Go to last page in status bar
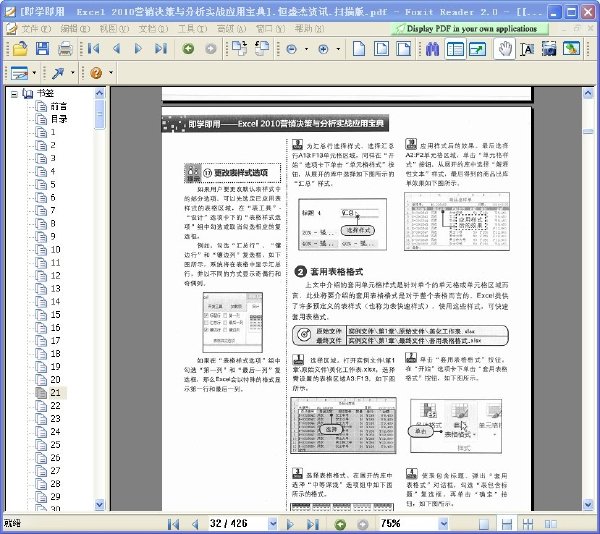600x534 pixels. [x=312, y=524]
